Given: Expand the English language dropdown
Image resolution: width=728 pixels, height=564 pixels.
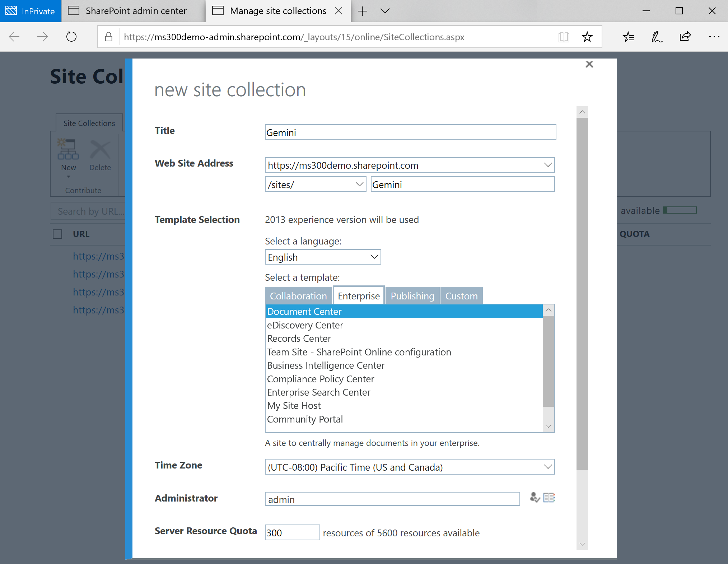Looking at the screenshot, I should point(374,257).
